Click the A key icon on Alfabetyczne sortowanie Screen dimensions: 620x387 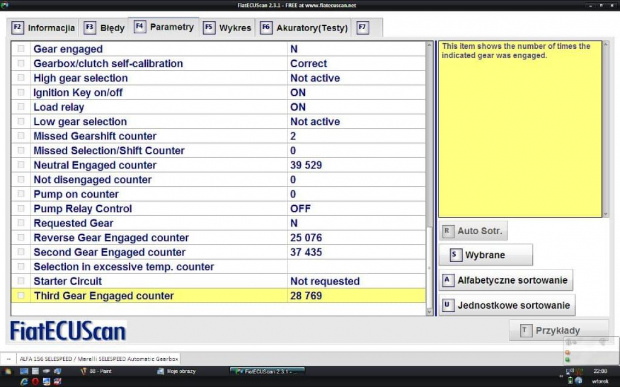point(448,280)
